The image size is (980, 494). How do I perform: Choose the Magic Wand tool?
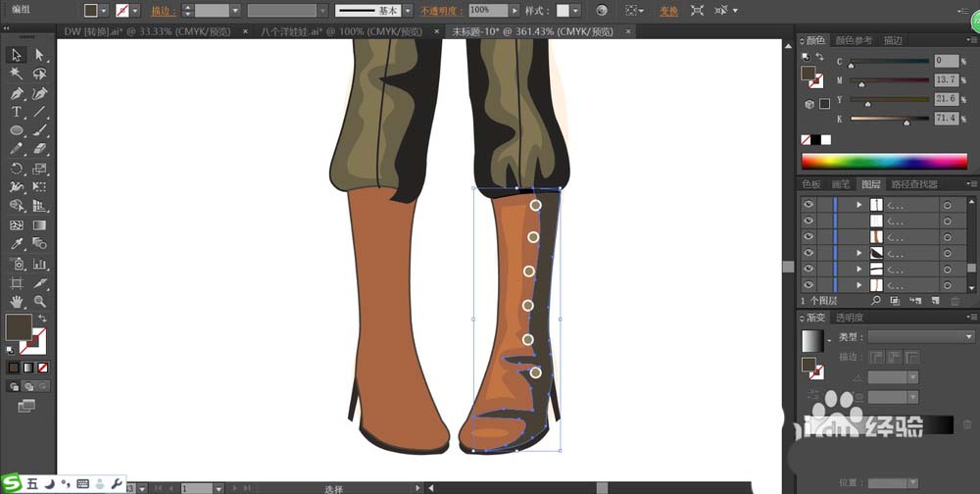pos(17,74)
